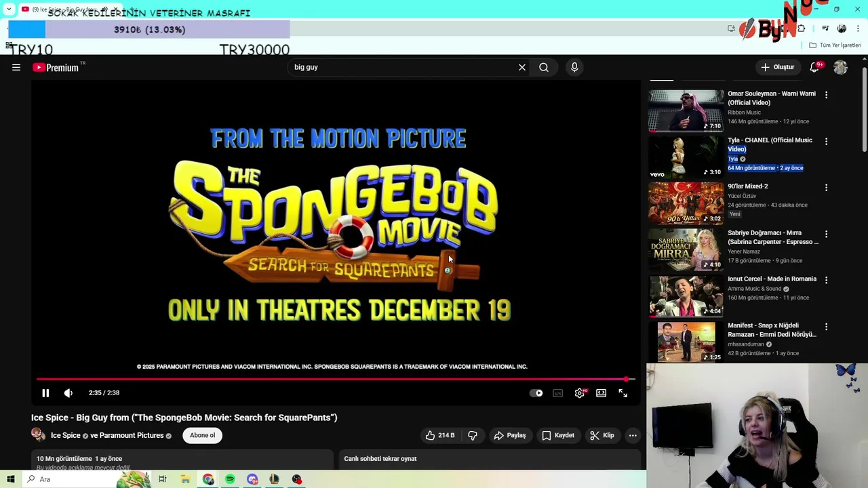Open the YouTube account avatar menu
This screenshot has height=488, width=868.
click(x=841, y=67)
